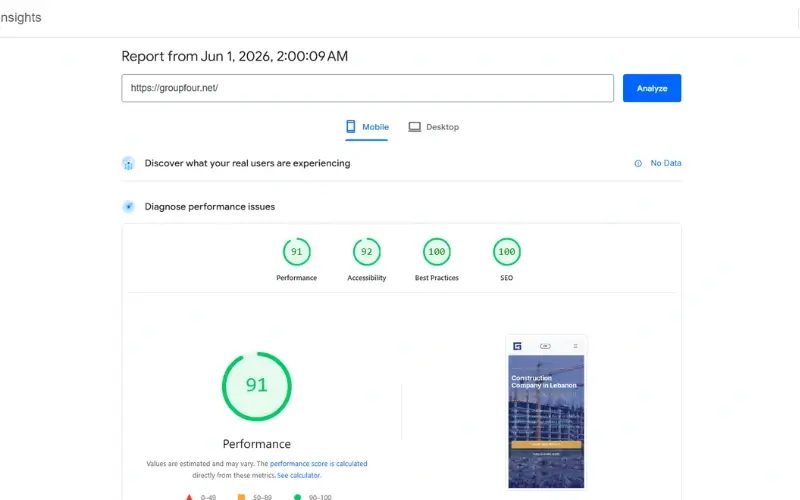Viewport: 800px width, 500px height.
Task: Click the real users experience icon
Action: coord(128,163)
